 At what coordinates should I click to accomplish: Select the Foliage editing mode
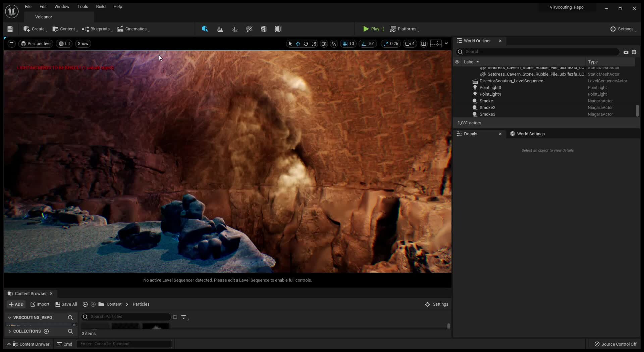[x=234, y=29]
